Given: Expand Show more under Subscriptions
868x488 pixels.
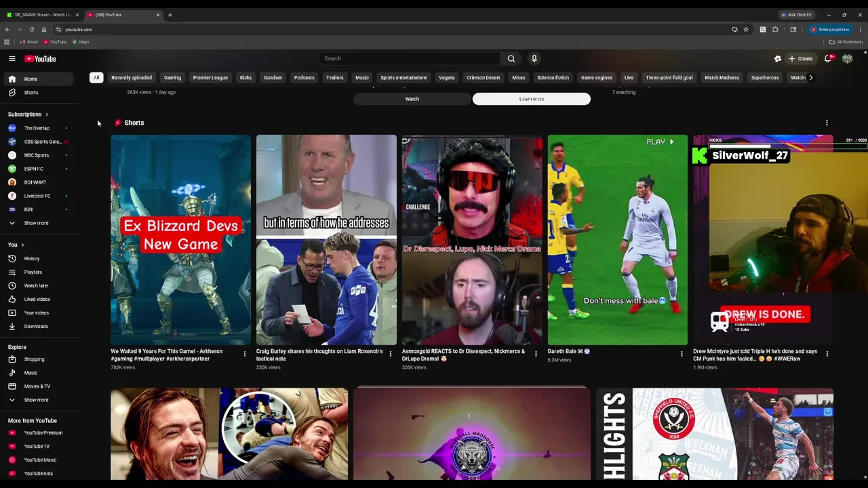Looking at the screenshot, I should [x=39, y=223].
